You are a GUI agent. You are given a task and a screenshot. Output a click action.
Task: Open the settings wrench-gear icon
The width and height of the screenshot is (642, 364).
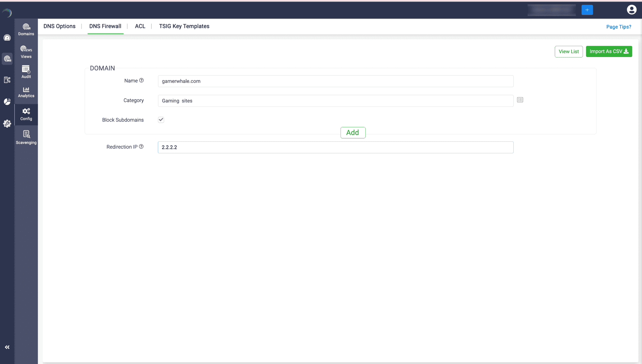[x=7, y=124]
